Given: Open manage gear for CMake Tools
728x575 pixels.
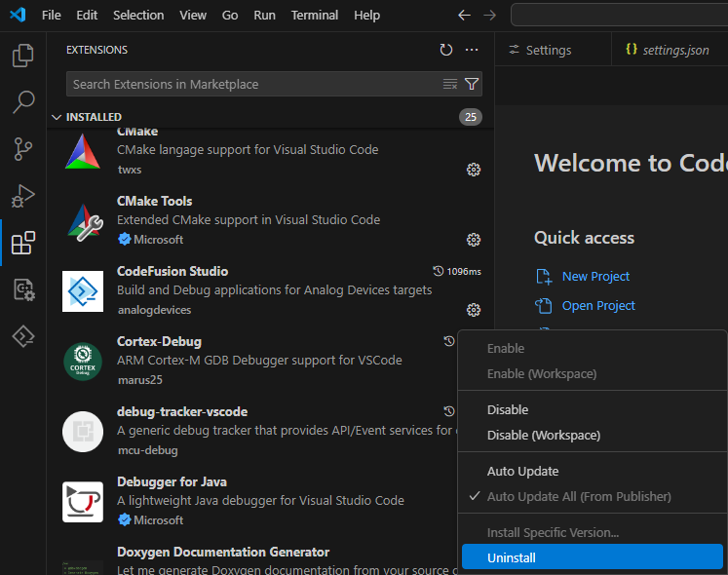Looking at the screenshot, I should click(473, 240).
